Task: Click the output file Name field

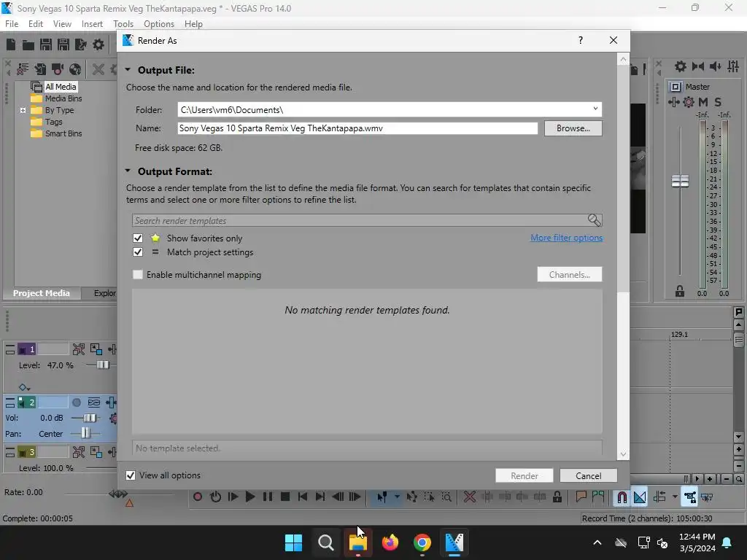Action: coord(357,128)
